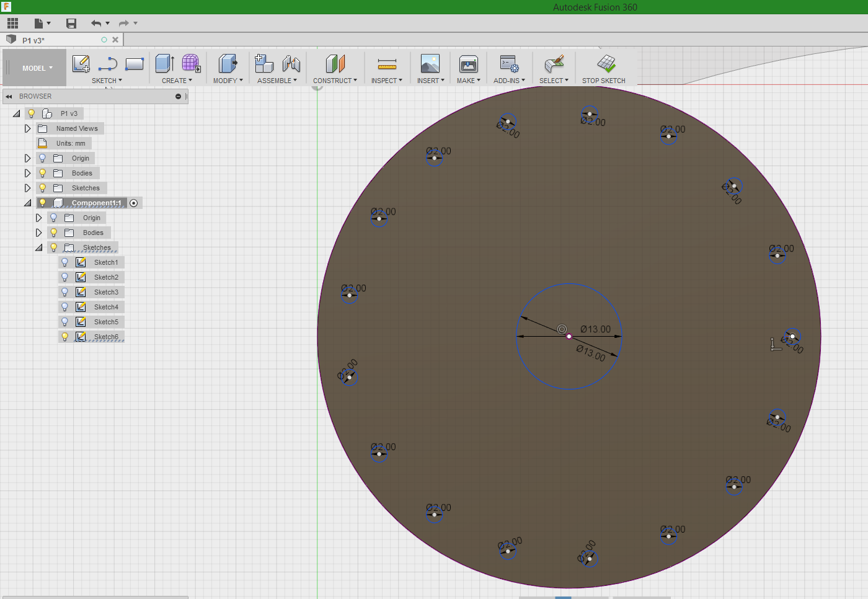Click the Extrude tool icon
This screenshot has width=868, height=599.
(x=165, y=64)
